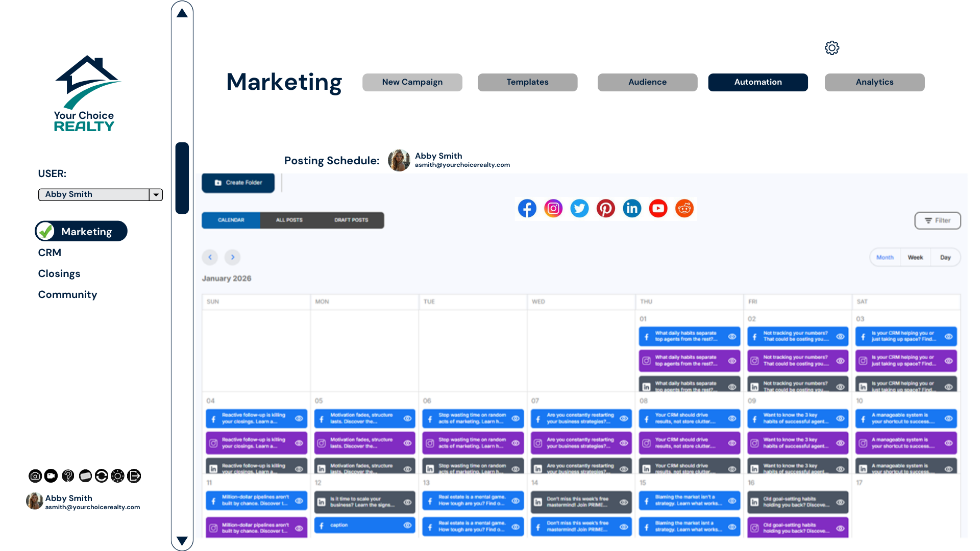Open the help question mark icon
This screenshot has width=980, height=551.
(x=68, y=476)
